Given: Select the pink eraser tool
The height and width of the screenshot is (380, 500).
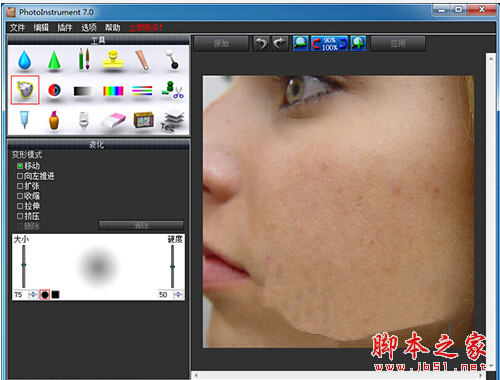Looking at the screenshot, I should pyautogui.click(x=113, y=120).
